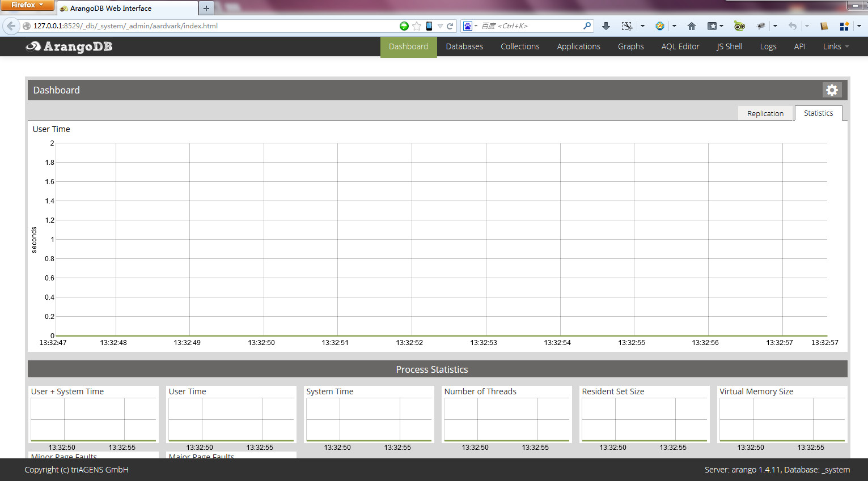Switch to the Replication tab
Image resolution: width=868 pixels, height=481 pixels.
(x=765, y=113)
